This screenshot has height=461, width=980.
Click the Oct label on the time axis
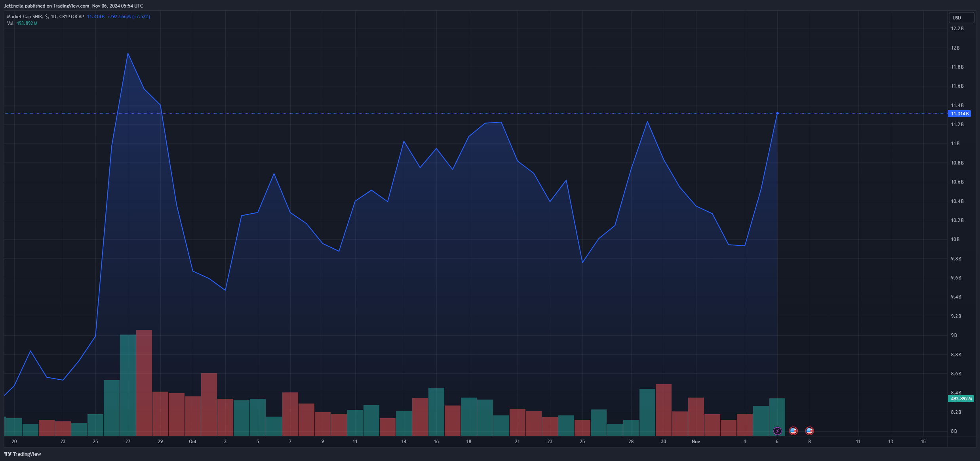coord(192,442)
